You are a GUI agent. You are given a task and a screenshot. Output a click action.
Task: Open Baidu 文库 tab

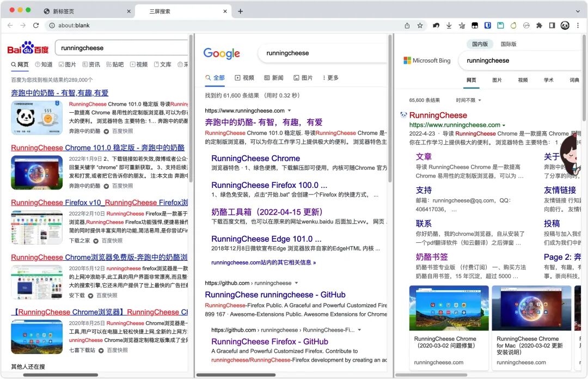point(162,65)
